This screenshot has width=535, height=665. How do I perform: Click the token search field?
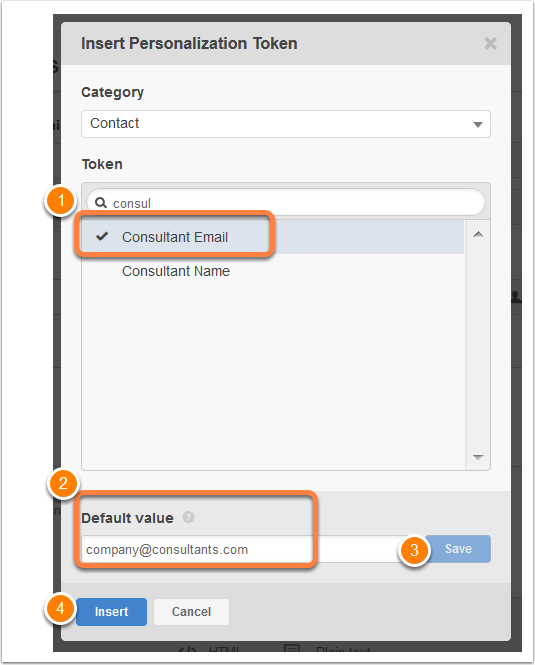pos(286,203)
